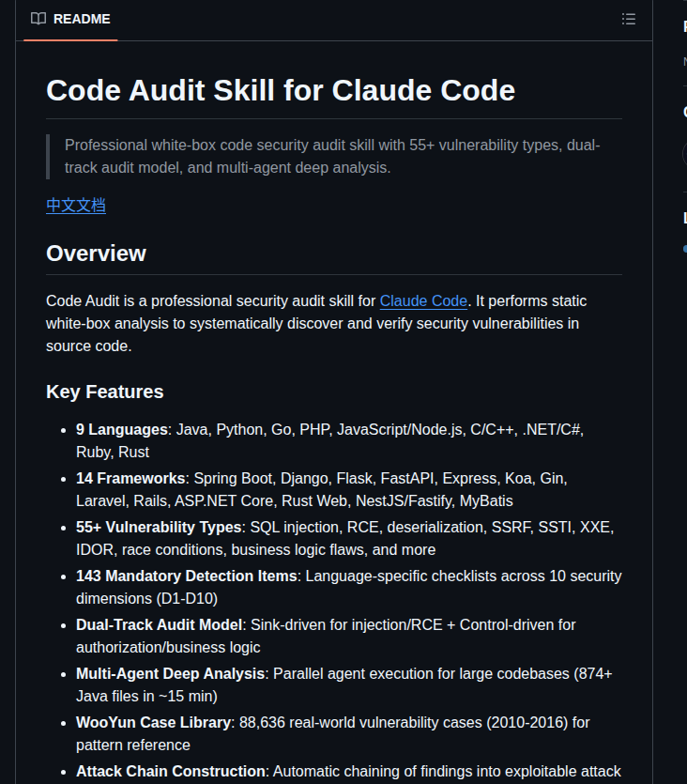The height and width of the screenshot is (784, 687).
Task: Open the 中文文档 link
Action: tap(76, 206)
